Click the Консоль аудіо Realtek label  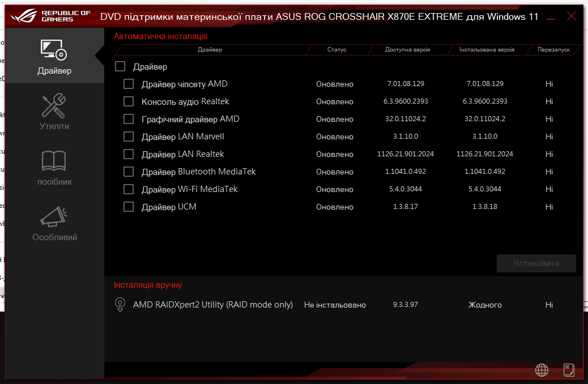point(185,101)
